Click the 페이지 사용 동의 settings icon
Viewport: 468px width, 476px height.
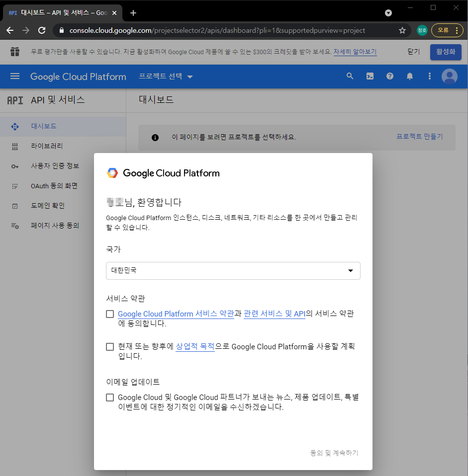coord(15,226)
